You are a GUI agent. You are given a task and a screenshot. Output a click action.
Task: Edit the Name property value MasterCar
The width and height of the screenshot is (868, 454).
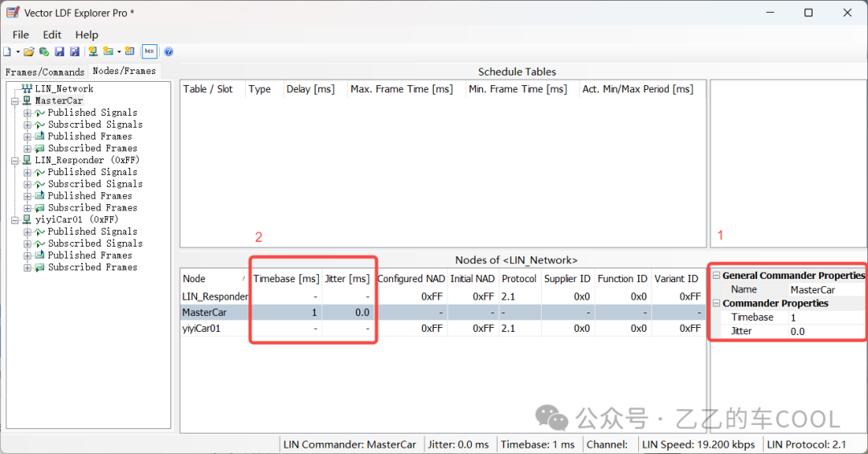coord(826,289)
